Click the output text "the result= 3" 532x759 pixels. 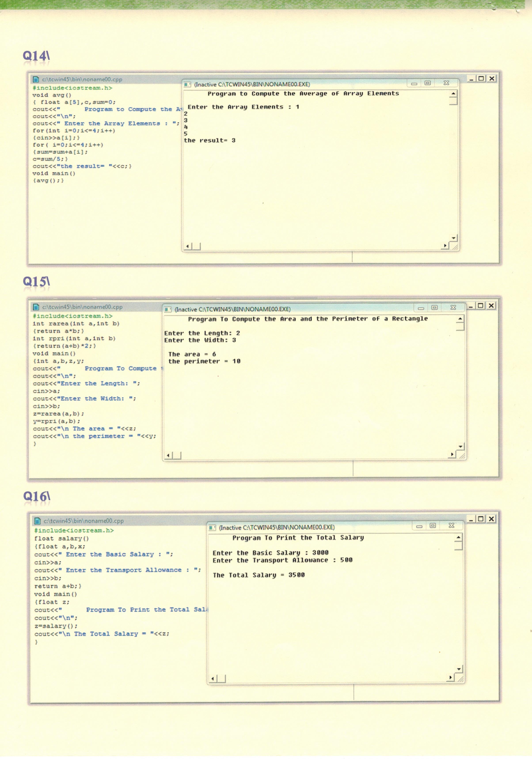click(x=210, y=141)
